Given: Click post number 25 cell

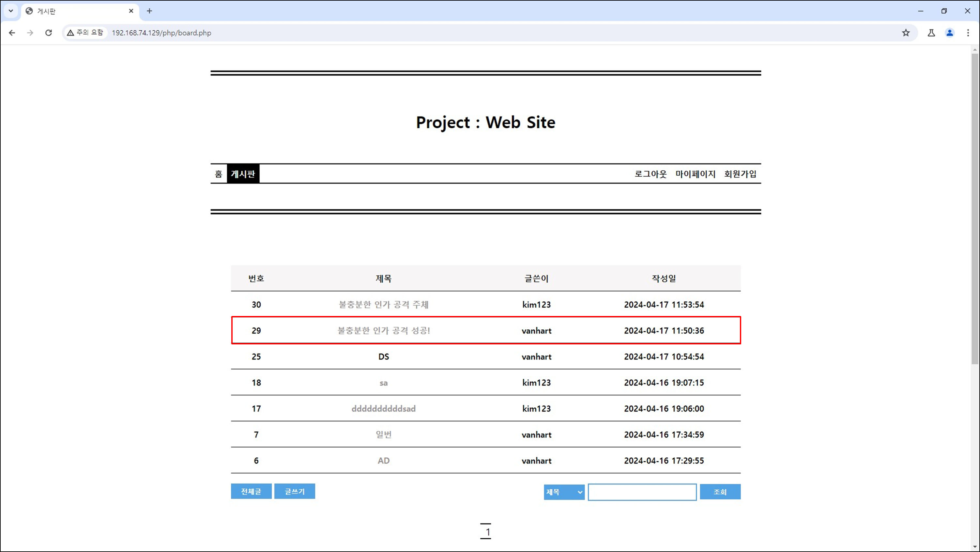Looking at the screenshot, I should (256, 357).
